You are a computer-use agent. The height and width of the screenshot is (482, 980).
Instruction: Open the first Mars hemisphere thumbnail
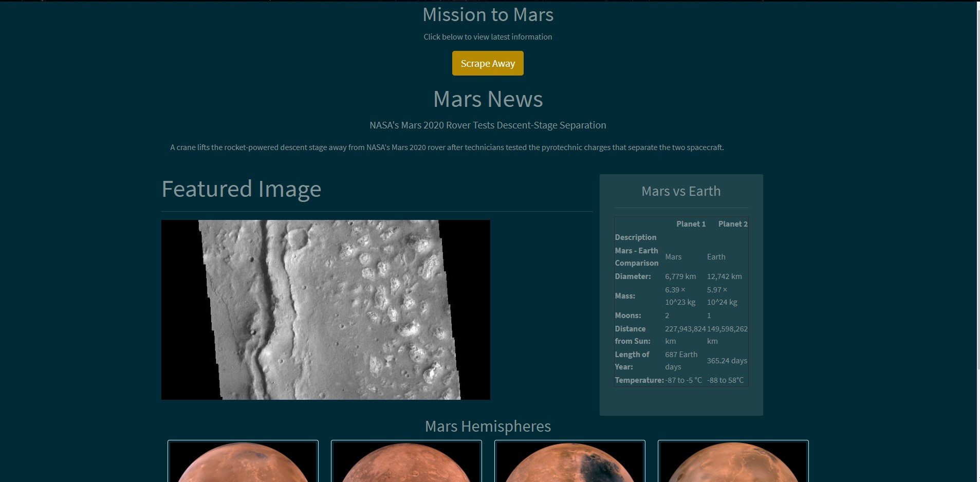[x=243, y=461]
